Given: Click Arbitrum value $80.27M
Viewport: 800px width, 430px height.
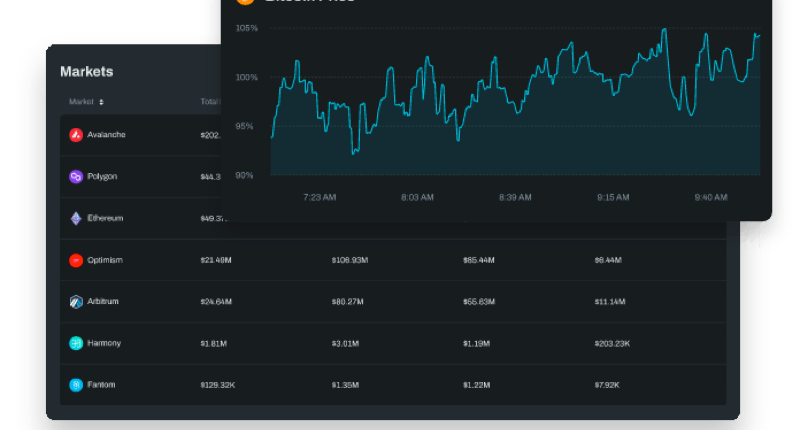Looking at the screenshot, I should pos(347,302).
